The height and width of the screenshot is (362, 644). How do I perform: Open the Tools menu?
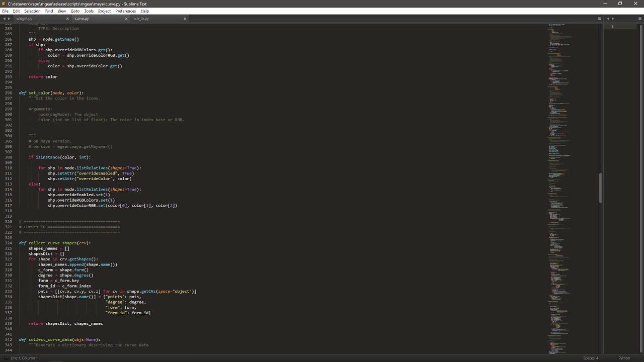(x=89, y=11)
